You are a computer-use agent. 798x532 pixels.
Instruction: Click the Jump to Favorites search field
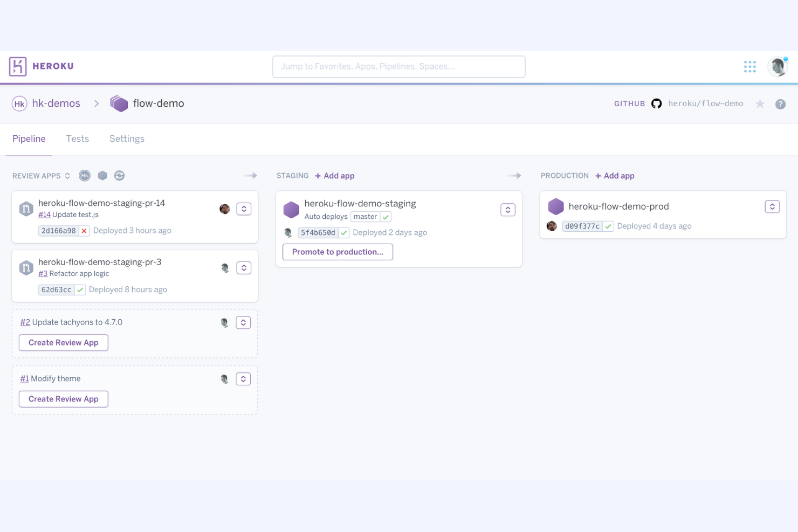tap(398, 66)
